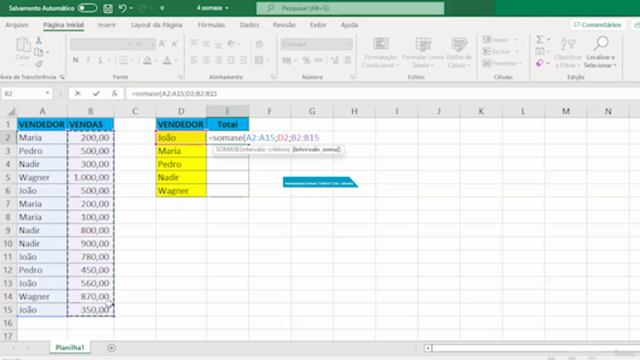Click the Save disk icon
This screenshot has width=640, height=360.
(x=108, y=8)
